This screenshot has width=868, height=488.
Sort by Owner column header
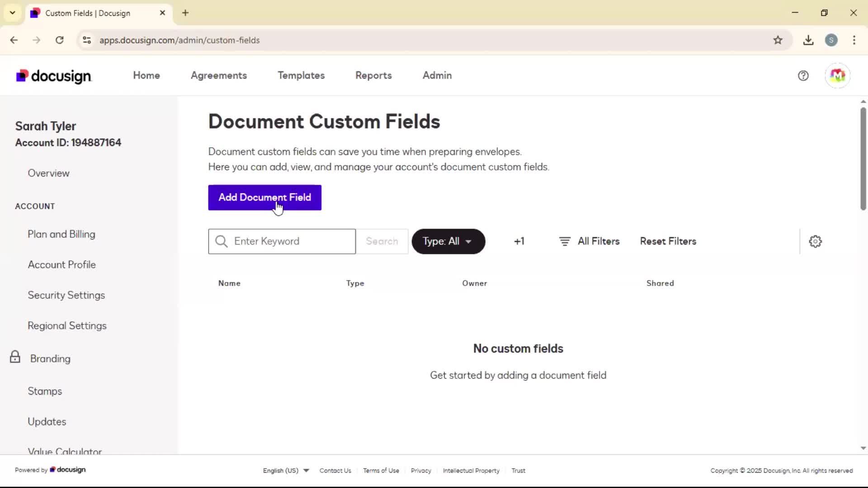coord(474,283)
